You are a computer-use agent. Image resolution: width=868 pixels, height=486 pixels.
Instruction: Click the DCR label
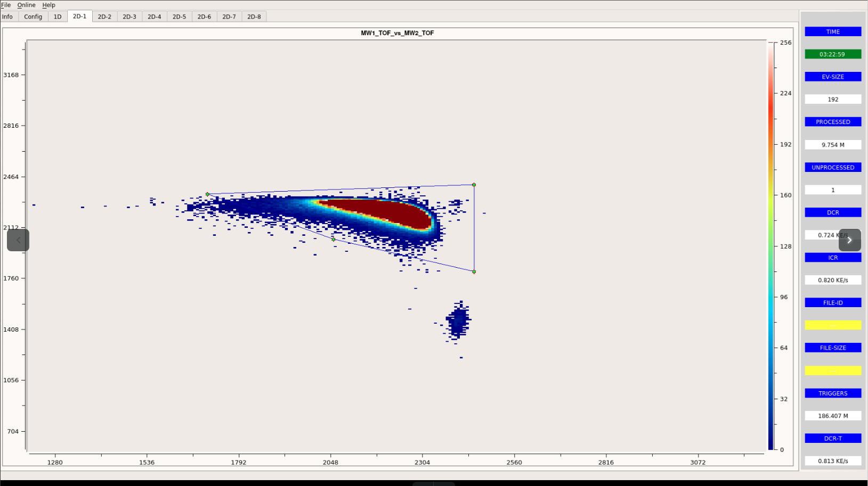(x=833, y=212)
